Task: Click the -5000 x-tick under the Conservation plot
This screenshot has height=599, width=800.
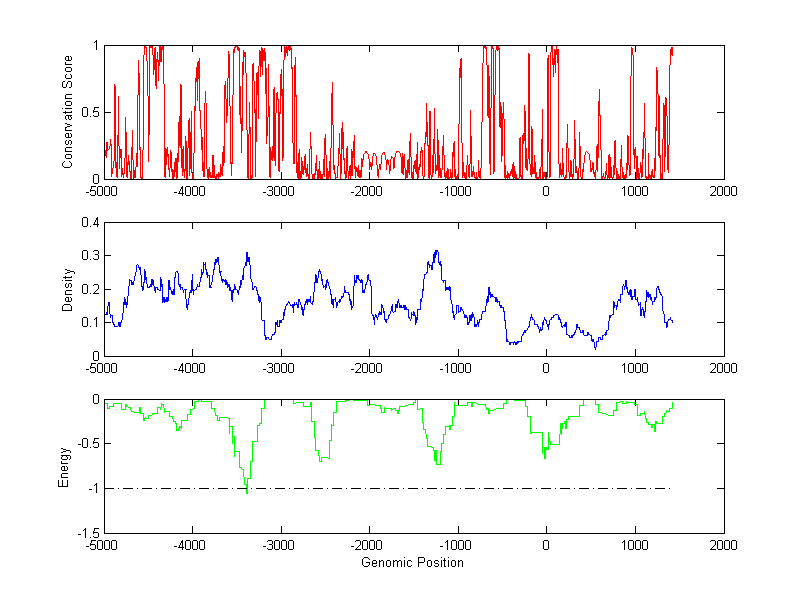Action: tap(100, 191)
